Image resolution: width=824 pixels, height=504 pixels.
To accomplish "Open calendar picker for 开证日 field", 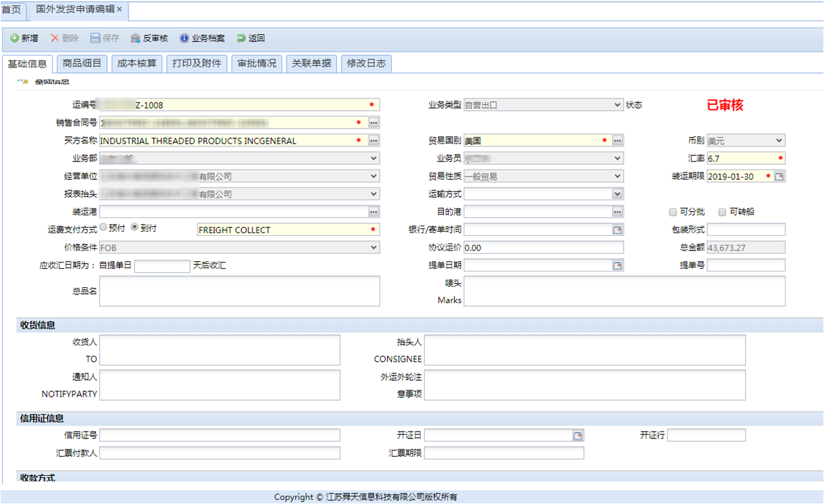I will [x=578, y=436].
